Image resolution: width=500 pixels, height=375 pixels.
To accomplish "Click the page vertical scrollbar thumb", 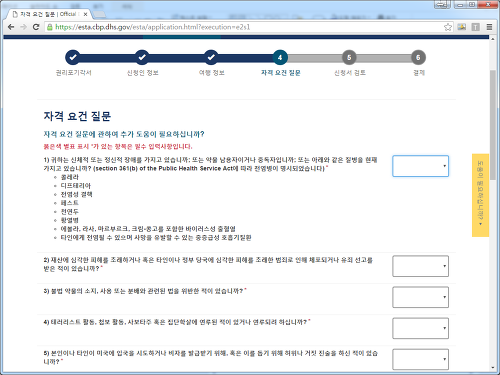I will (x=493, y=125).
